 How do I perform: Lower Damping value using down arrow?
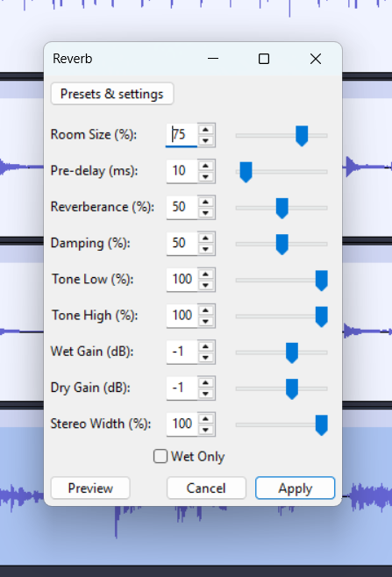pyautogui.click(x=206, y=250)
